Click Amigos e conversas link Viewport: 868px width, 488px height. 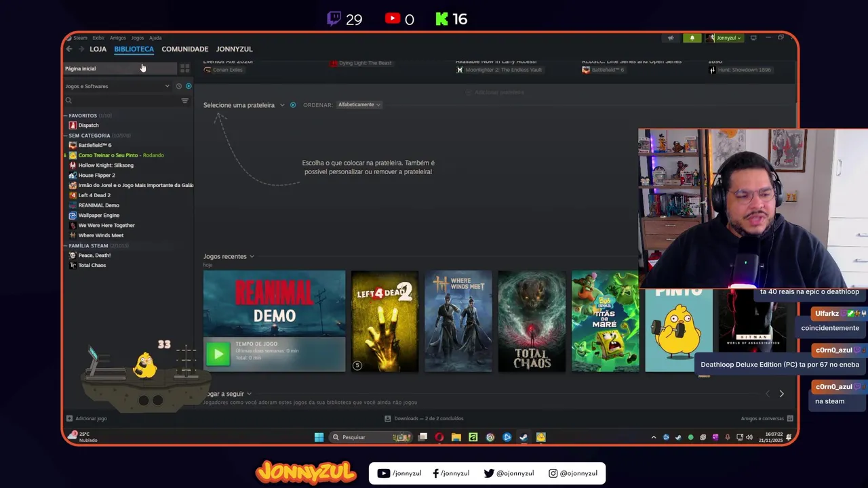click(762, 418)
